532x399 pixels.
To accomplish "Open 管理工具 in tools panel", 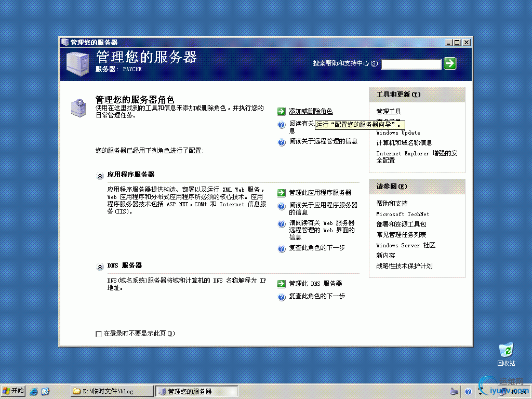I will coord(389,112).
